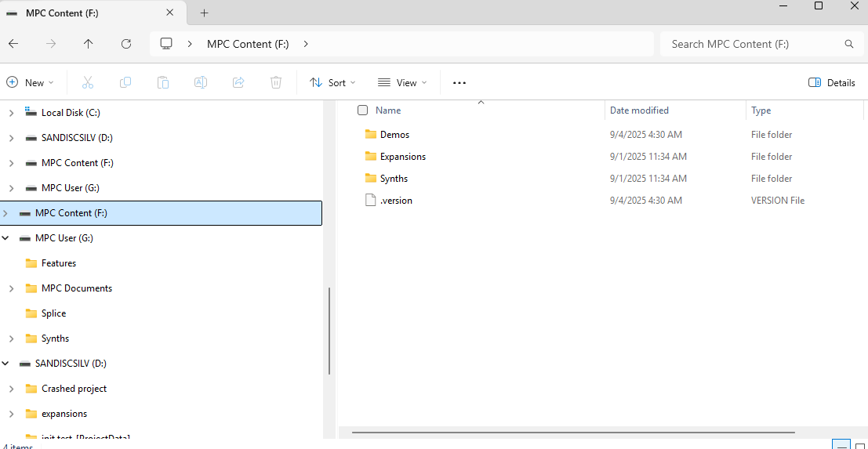Click the file list horizontal scrollbar
868x449 pixels.
pyautogui.click(x=575, y=433)
